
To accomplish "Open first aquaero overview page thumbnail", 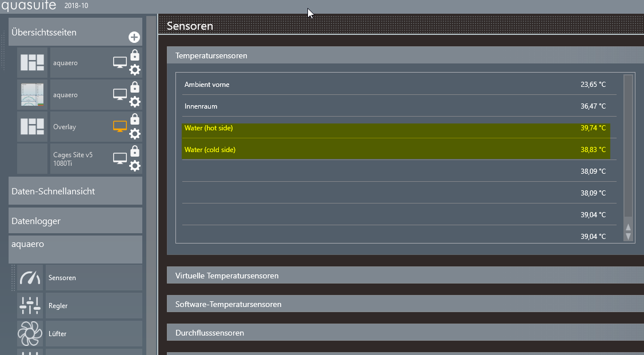I will click(32, 63).
